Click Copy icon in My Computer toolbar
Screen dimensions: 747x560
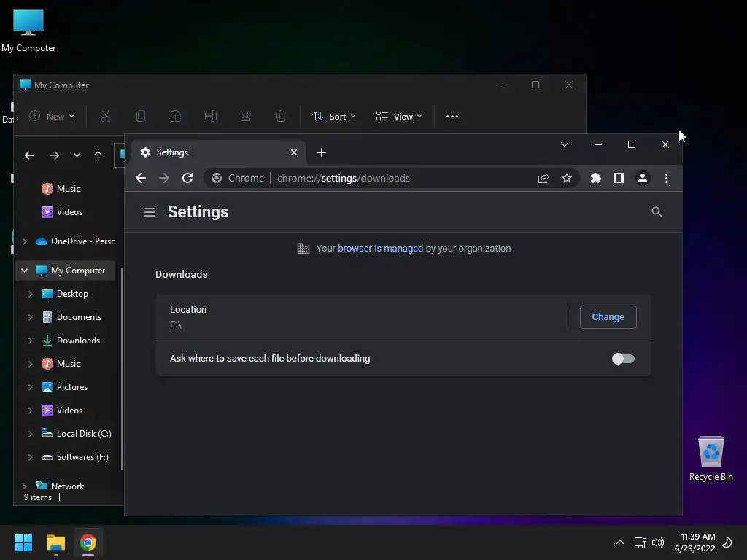point(141,116)
